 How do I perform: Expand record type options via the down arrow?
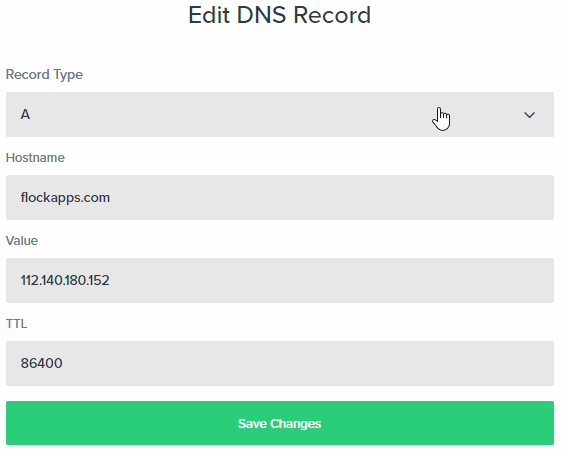point(529,115)
